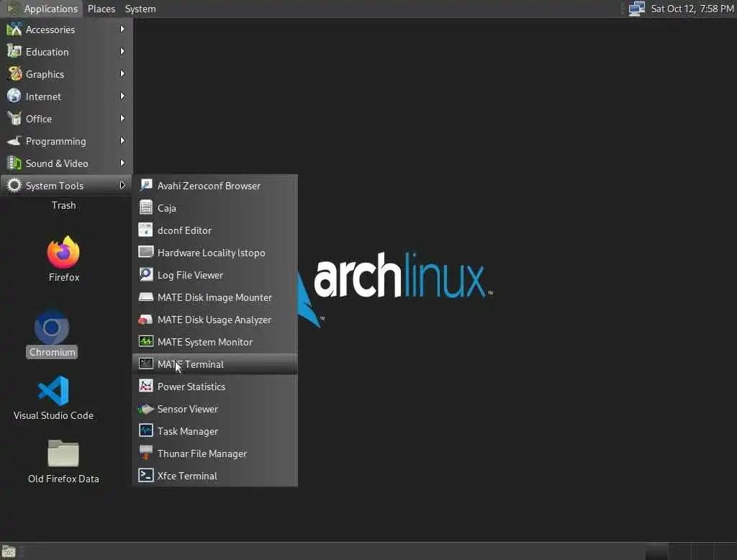Click the MATE System Monitor icon
Viewport: 737px width, 560px height.
coord(145,341)
